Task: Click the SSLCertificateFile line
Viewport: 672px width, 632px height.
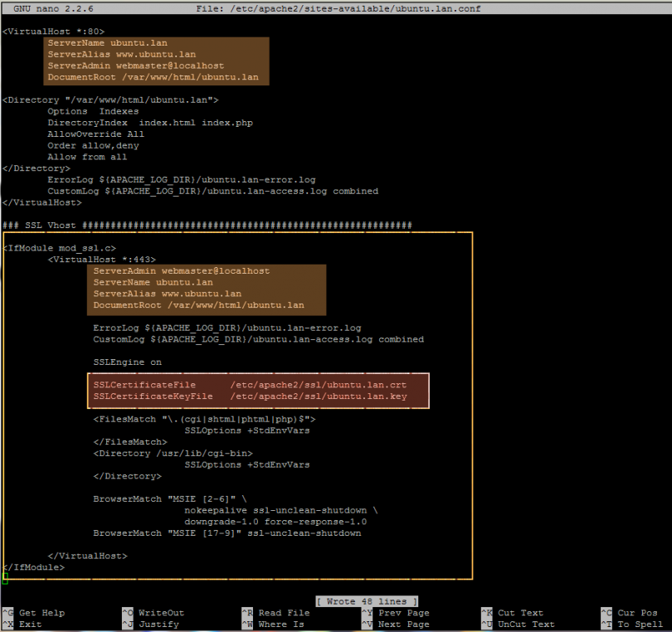Action: tap(250, 385)
